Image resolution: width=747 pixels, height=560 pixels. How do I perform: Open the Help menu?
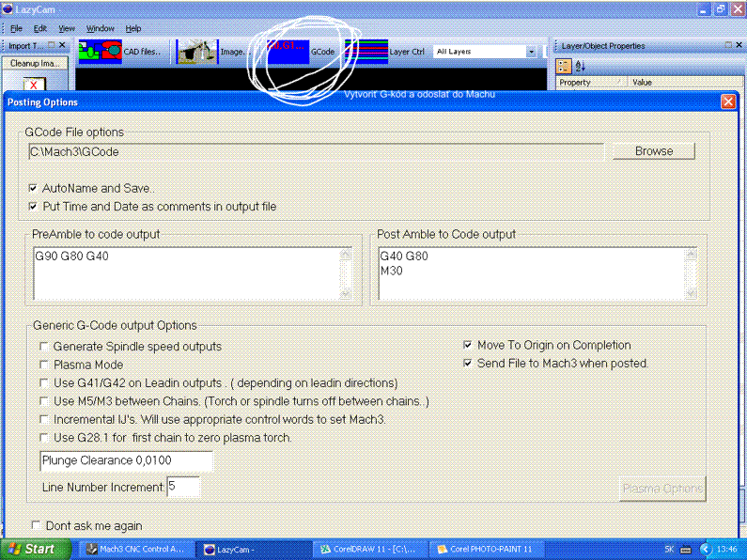(x=133, y=28)
